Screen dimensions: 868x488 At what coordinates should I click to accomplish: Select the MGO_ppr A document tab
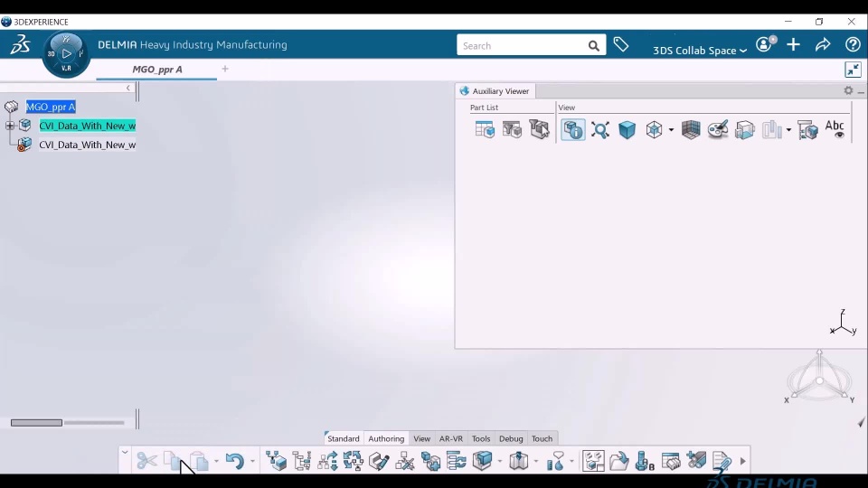pyautogui.click(x=157, y=70)
